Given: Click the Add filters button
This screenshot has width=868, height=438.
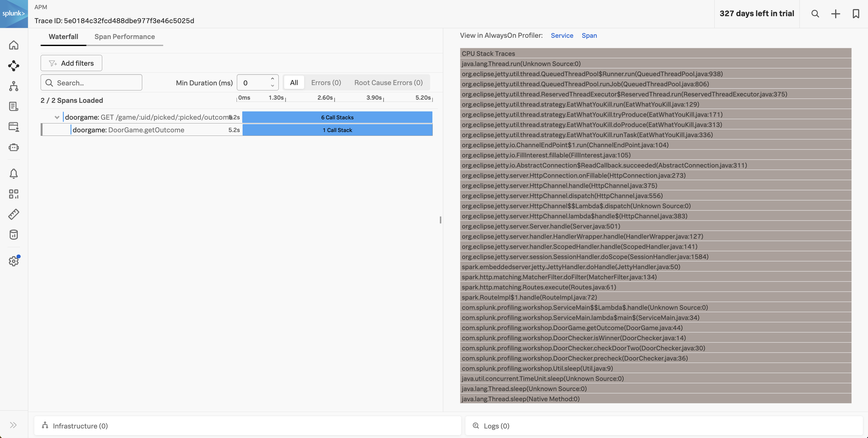Looking at the screenshot, I should [71, 63].
